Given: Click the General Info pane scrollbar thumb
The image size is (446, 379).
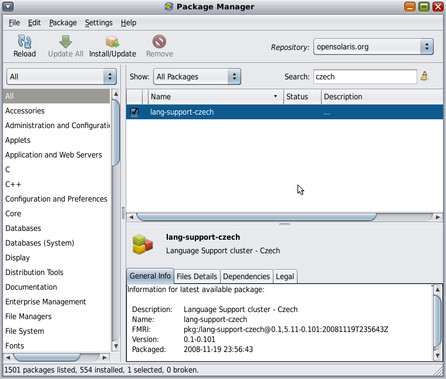Looking at the screenshot, I should coord(437,322).
